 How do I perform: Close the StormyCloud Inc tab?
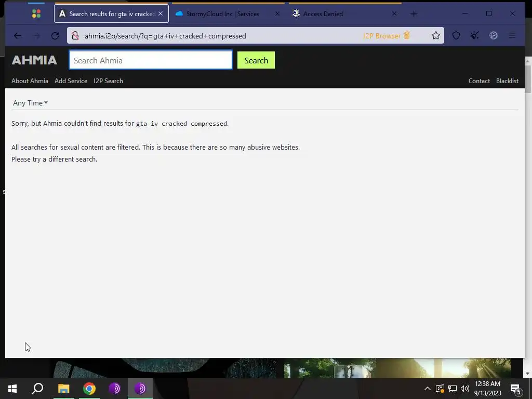coord(277,14)
